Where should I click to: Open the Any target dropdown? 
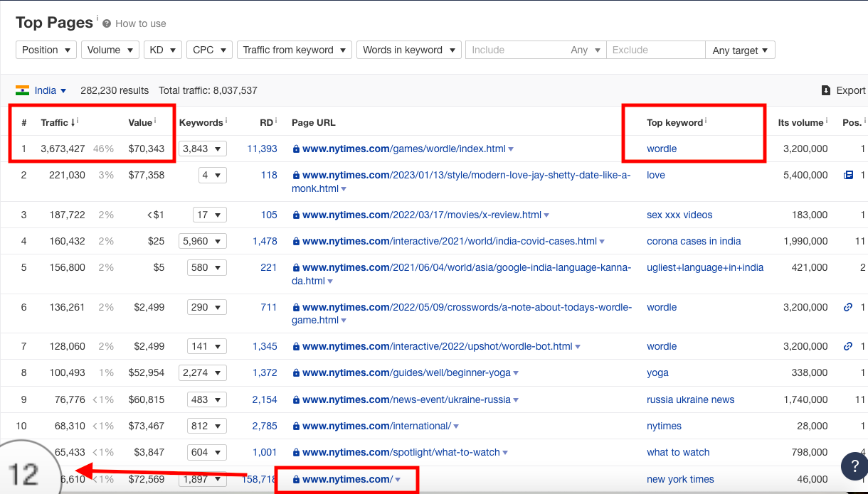740,50
